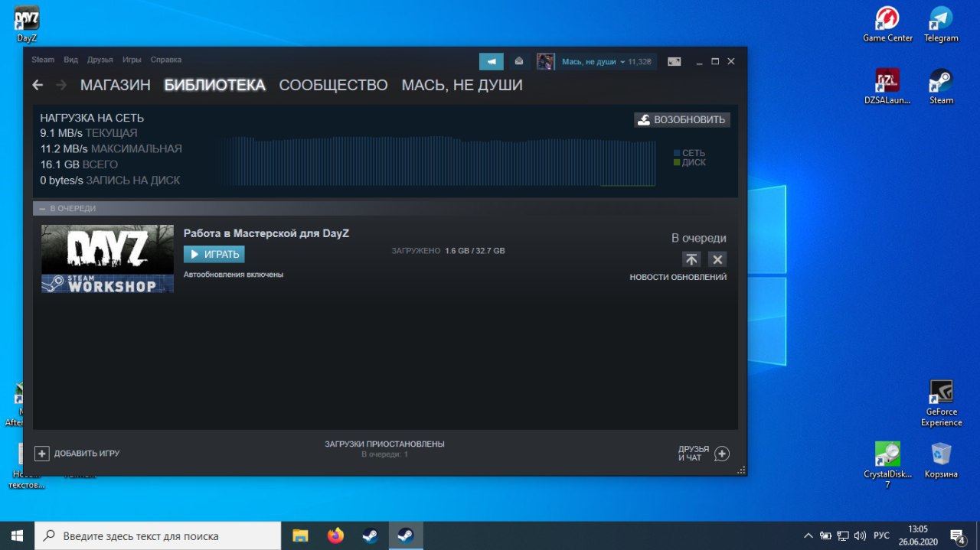The width and height of the screenshot is (980, 550).
Task: Go to МАГАЗИН tab
Action: tap(116, 85)
